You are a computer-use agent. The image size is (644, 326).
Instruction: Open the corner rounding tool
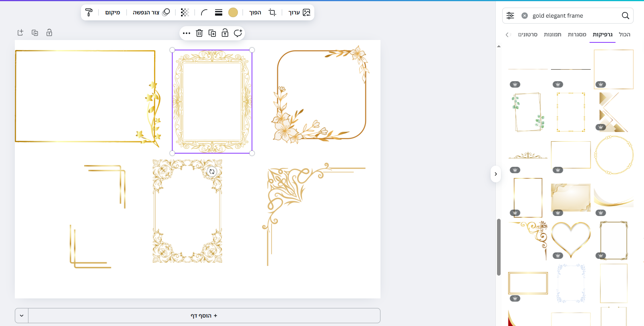[204, 12]
